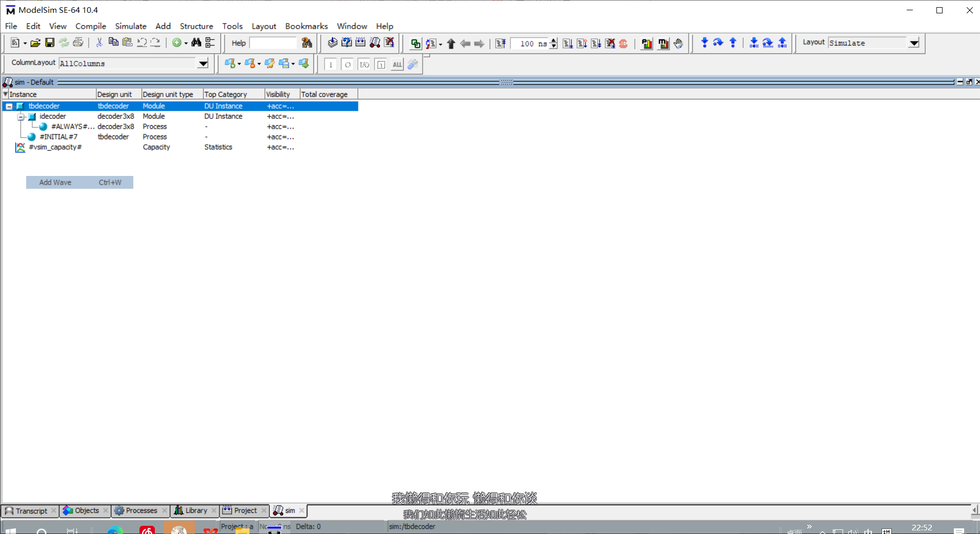Click the Restart simulation icon
The height and width of the screenshot is (534, 980).
tap(501, 44)
